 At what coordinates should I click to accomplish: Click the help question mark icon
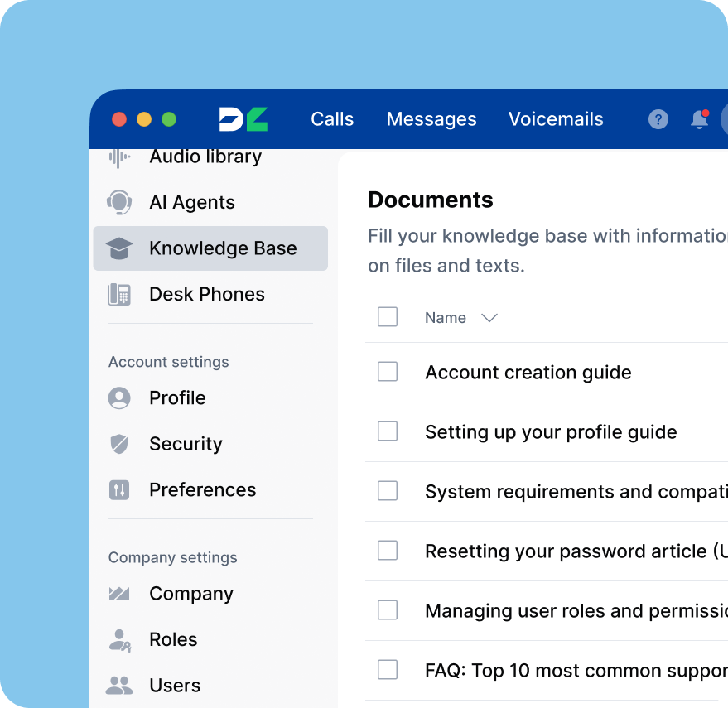tap(658, 119)
